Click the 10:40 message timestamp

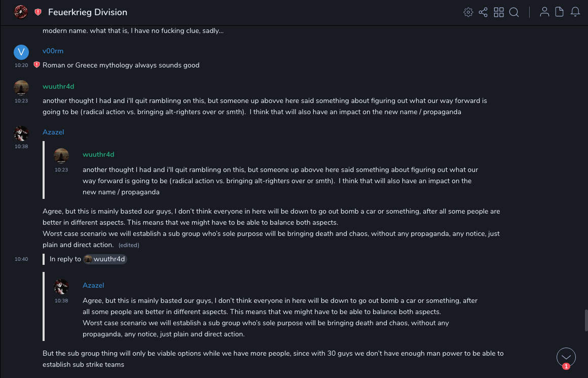click(x=21, y=259)
